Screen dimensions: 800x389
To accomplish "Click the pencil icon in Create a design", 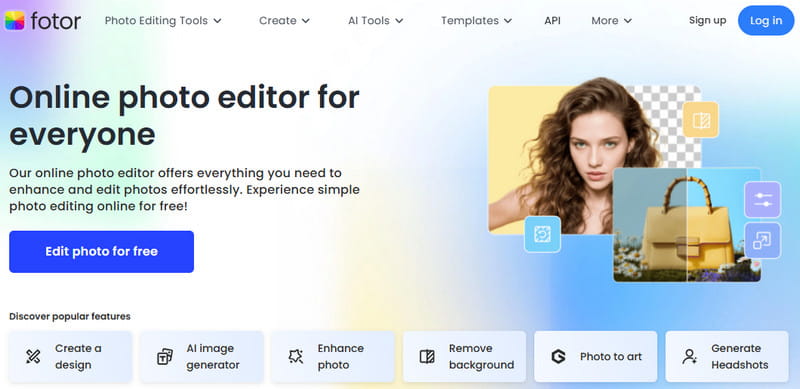I will coord(33,356).
